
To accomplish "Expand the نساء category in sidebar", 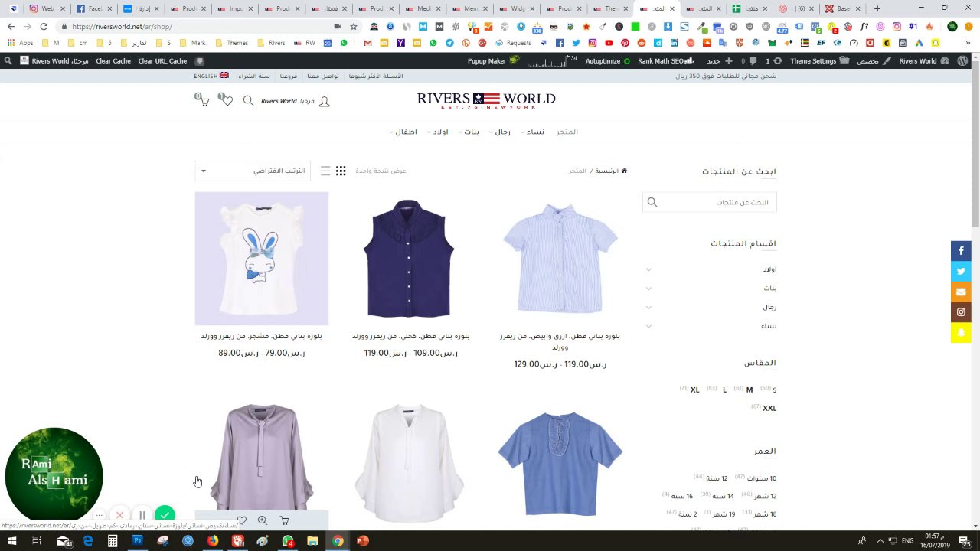I will point(648,327).
